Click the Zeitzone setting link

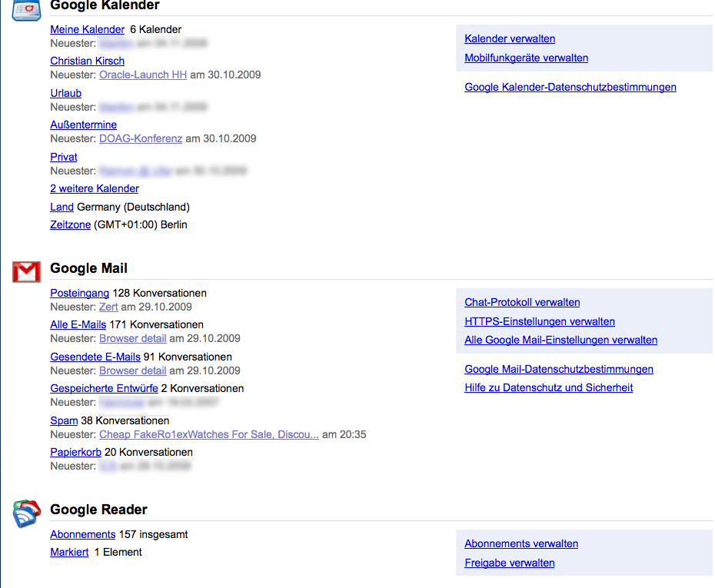point(70,224)
